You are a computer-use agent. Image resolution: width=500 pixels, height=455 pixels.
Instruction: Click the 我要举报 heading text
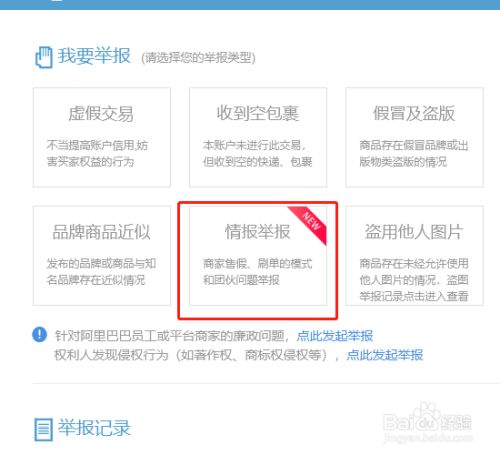[x=94, y=56]
